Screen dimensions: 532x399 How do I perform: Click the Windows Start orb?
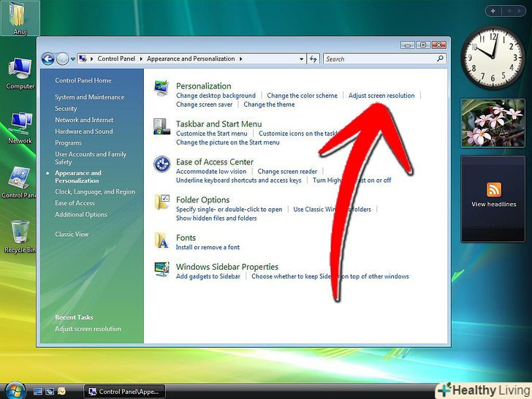pos(15,390)
